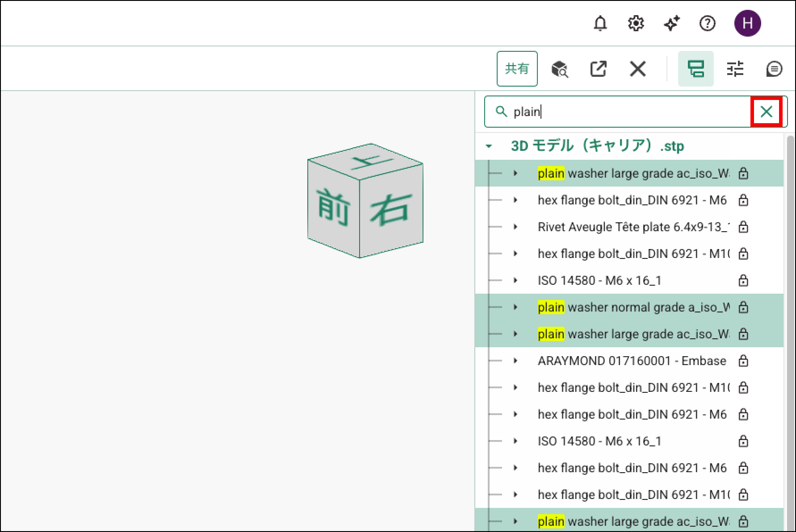The image size is (796, 532).
Task: Open the settings gear in header
Action: coord(636,23)
